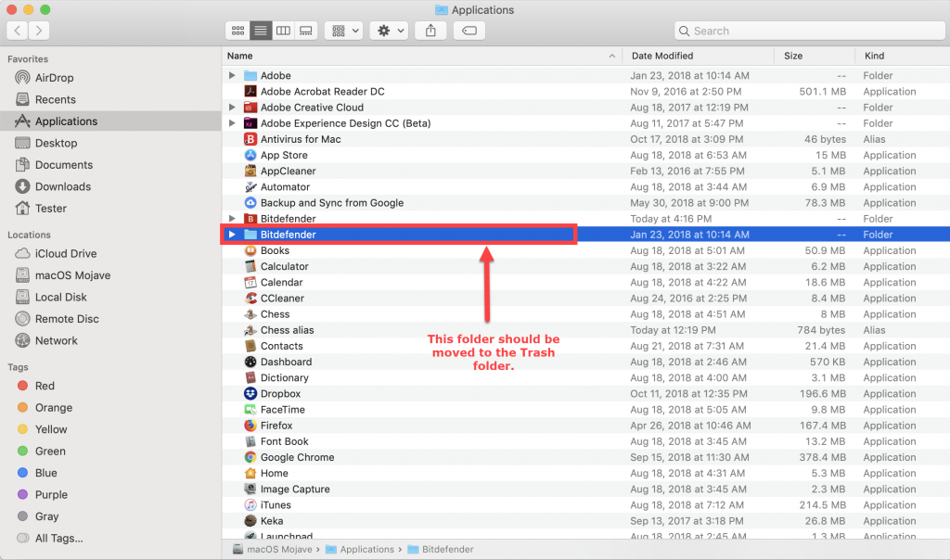Viewport: 950px width, 560px height.
Task: Select the Chess alias row
Action: coord(586,330)
